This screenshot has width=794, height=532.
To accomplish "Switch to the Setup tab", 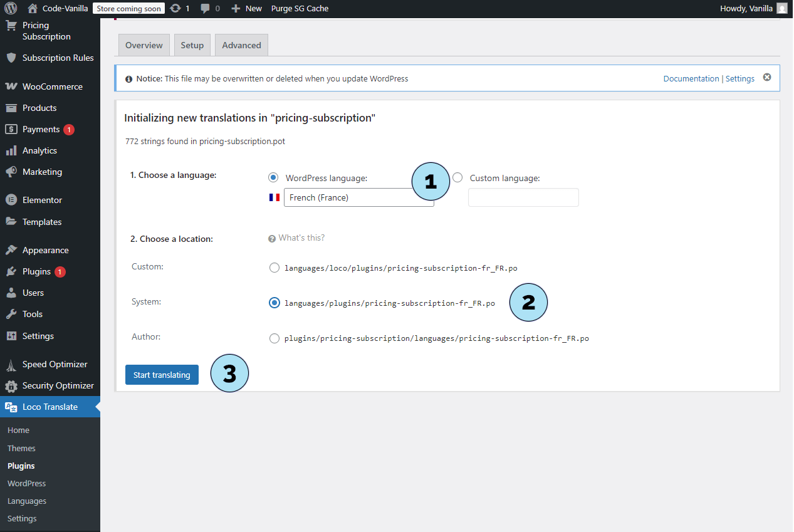I will point(192,45).
